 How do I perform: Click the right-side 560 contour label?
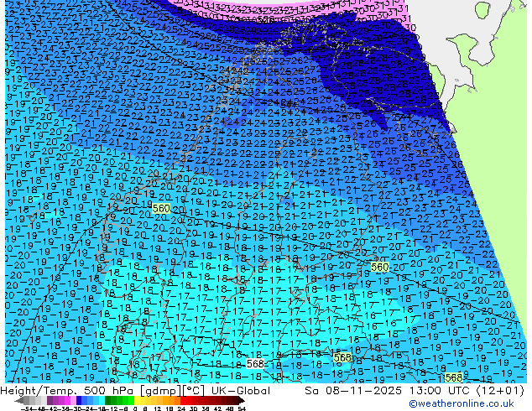click(x=379, y=268)
